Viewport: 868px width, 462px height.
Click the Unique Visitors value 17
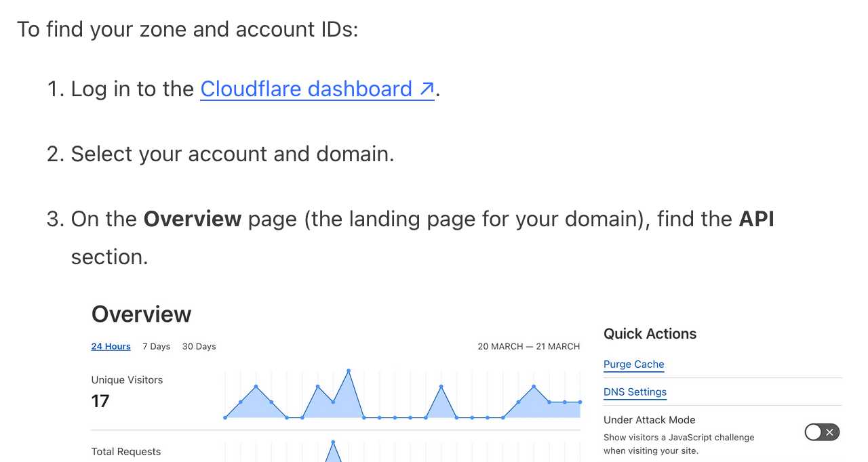pos(100,401)
